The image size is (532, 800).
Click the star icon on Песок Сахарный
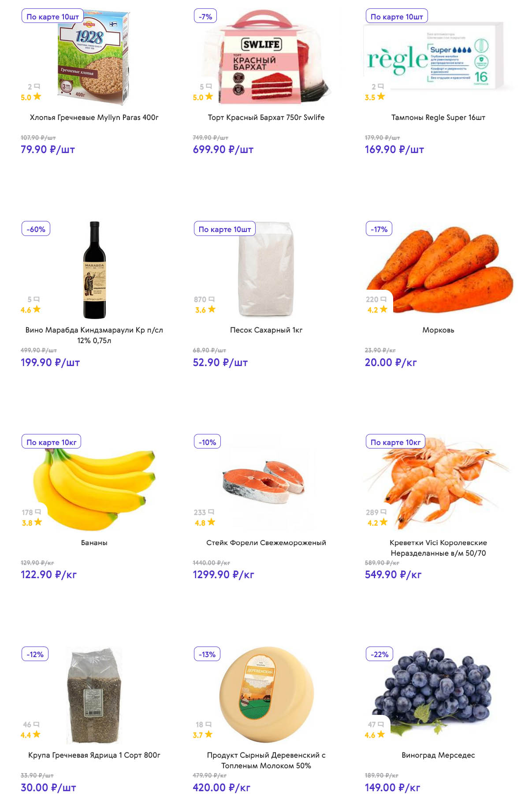pyautogui.click(x=212, y=309)
